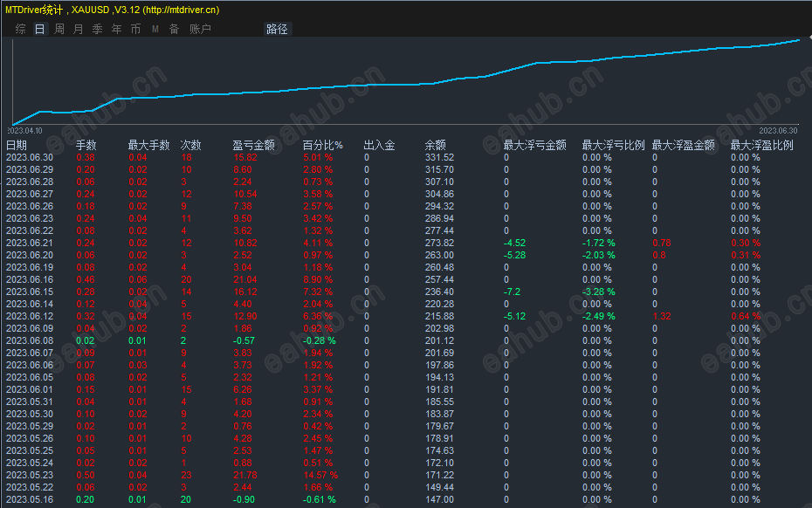812x508 pixels.
Task: Open the 周 weekly tab
Action: click(x=59, y=29)
